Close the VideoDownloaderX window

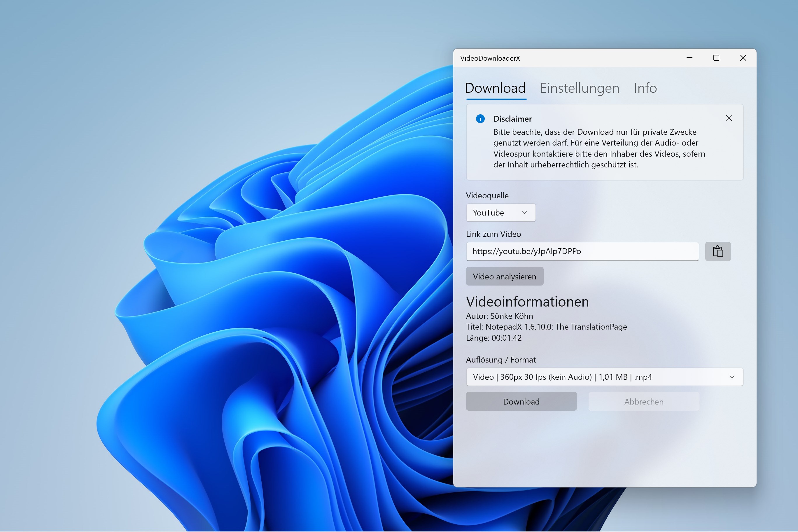[x=743, y=58]
